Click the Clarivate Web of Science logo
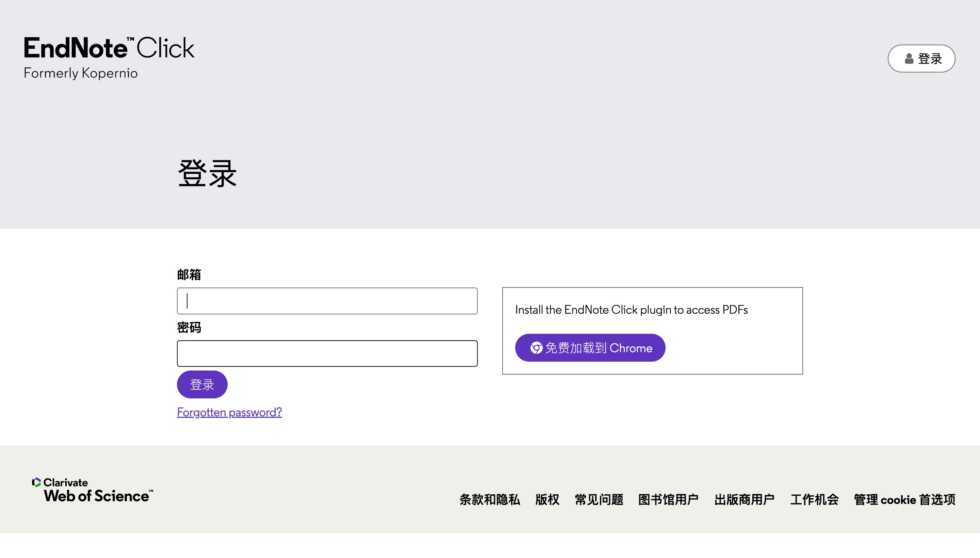 coord(92,490)
